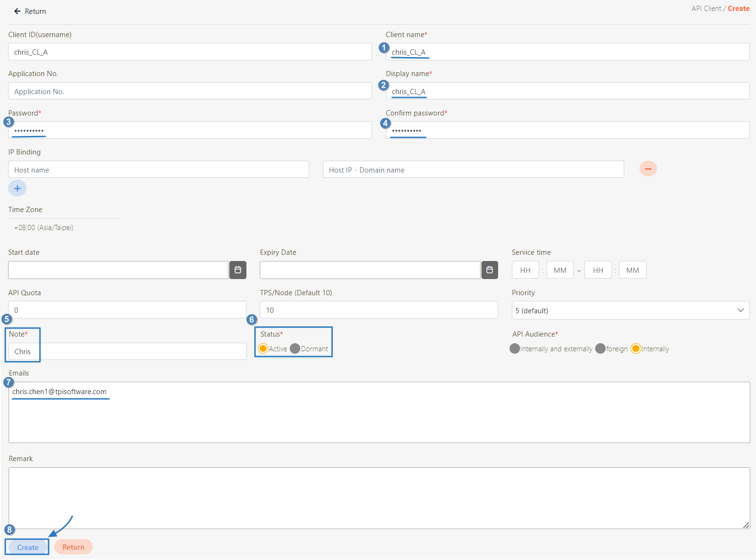Viewport: 756px width, 560px height.
Task: Set API Audience to foreign
Action: [600, 349]
